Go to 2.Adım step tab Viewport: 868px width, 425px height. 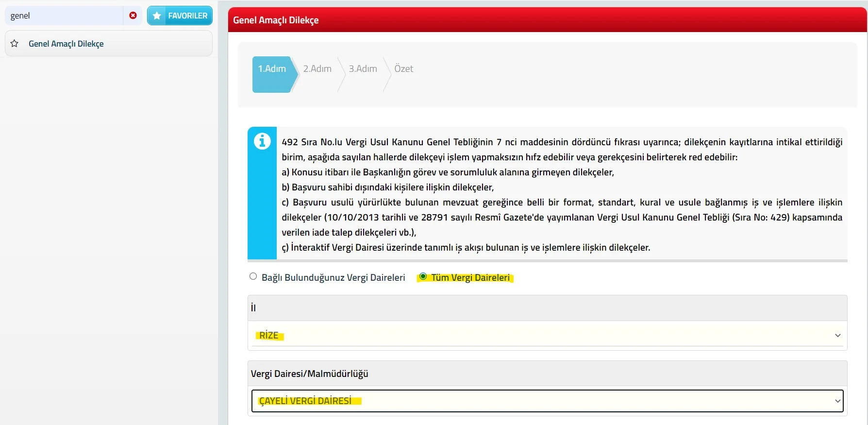click(x=317, y=69)
